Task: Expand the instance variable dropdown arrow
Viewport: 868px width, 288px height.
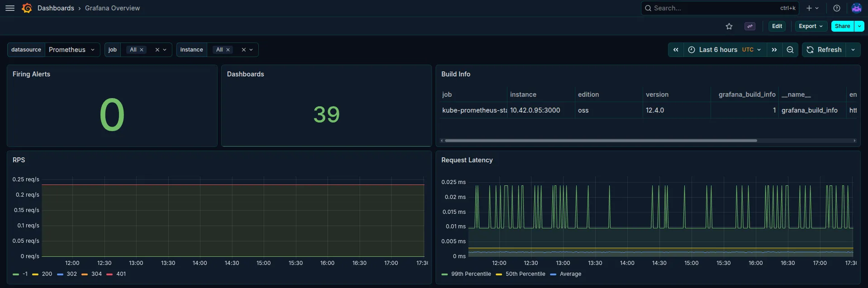Action: point(251,50)
